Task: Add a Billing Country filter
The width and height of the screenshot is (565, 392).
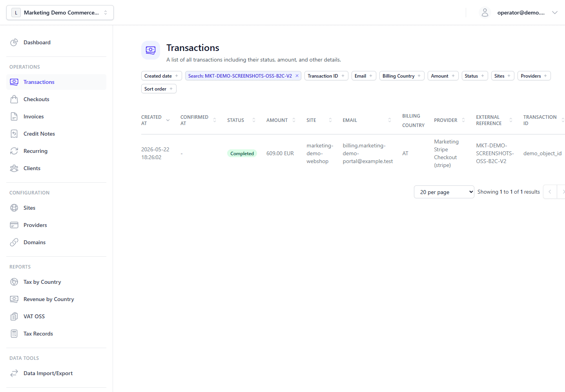Action: [402, 76]
